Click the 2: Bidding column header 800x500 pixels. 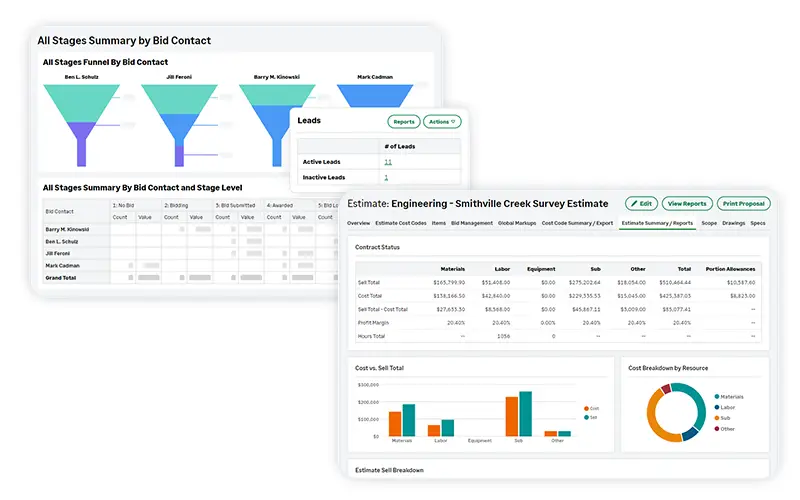click(x=176, y=206)
